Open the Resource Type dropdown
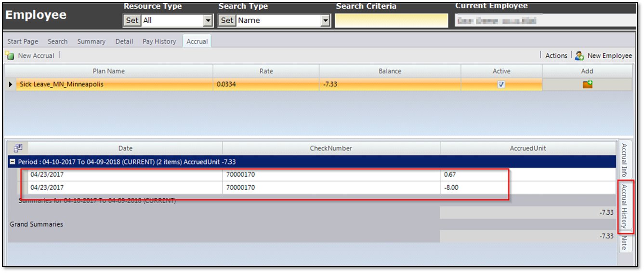Image resolution: width=644 pixels, height=273 pixels. point(208,20)
